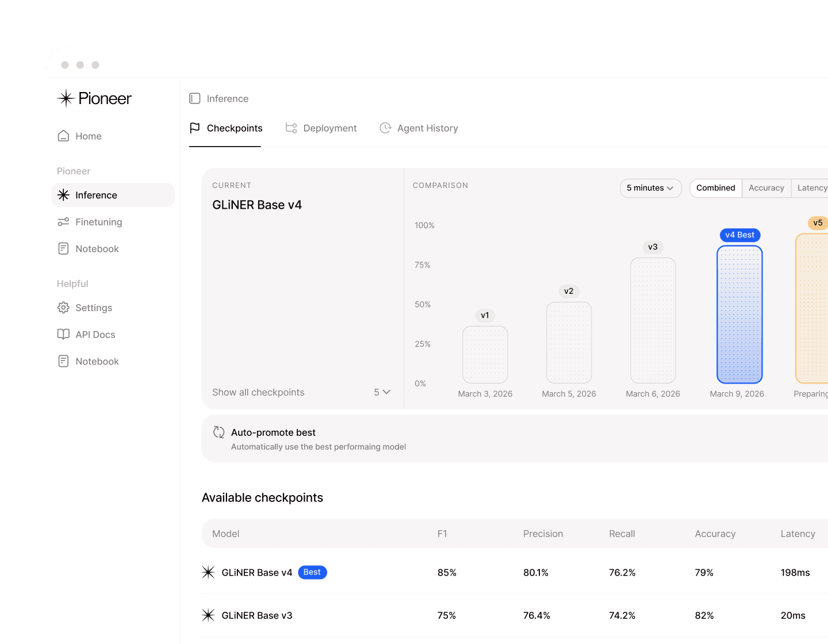Select the blue v4 bar in chart

pos(739,315)
